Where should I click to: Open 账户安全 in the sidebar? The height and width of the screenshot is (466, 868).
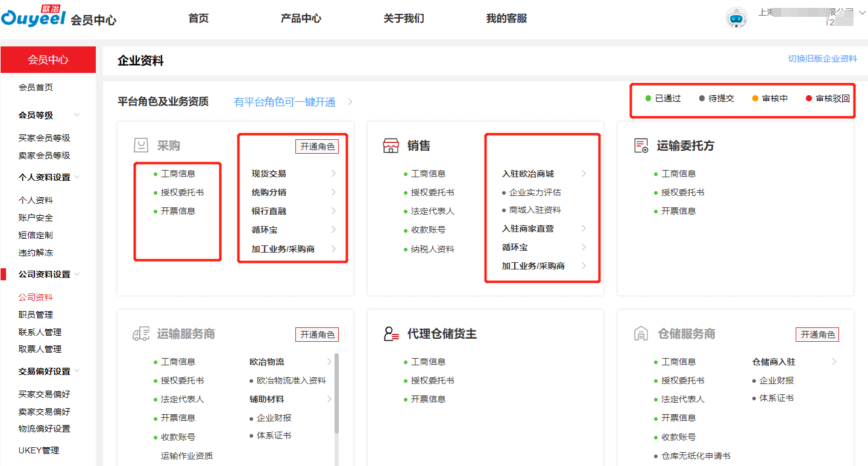[36, 218]
